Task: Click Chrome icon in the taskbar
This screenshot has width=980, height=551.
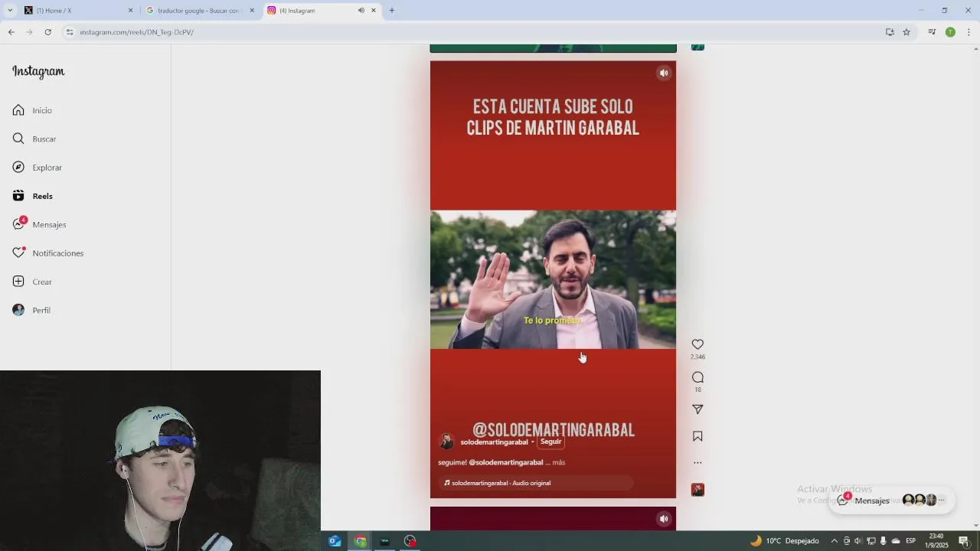Action: [361, 541]
